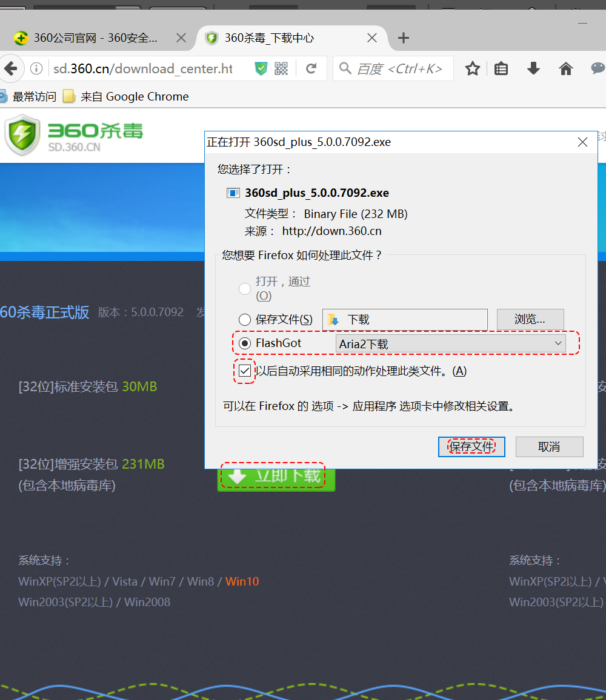Click the QR code icon in address bar

[x=281, y=68]
